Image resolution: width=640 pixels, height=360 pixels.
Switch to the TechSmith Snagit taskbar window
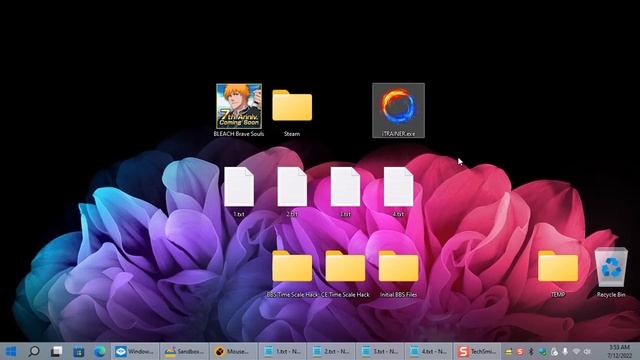[478, 351]
